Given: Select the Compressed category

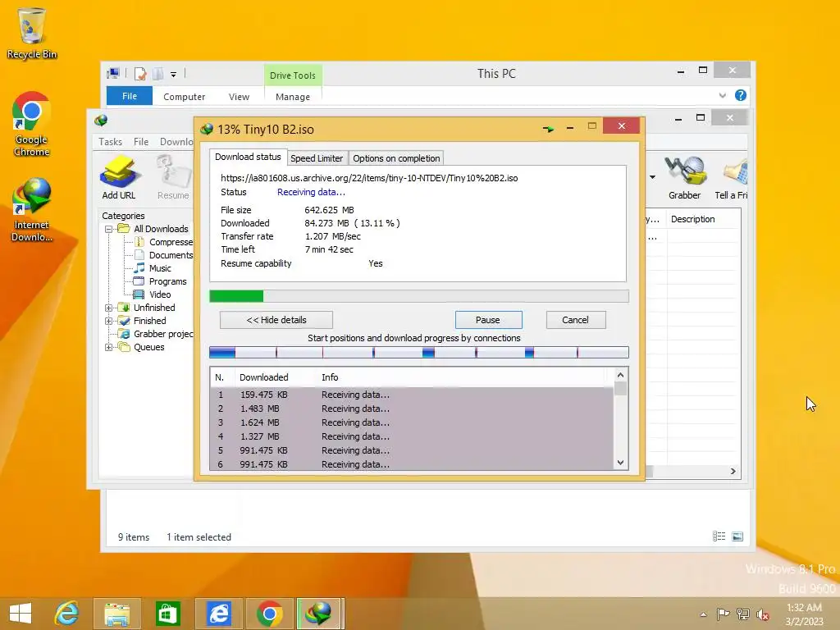Looking at the screenshot, I should tap(163, 242).
